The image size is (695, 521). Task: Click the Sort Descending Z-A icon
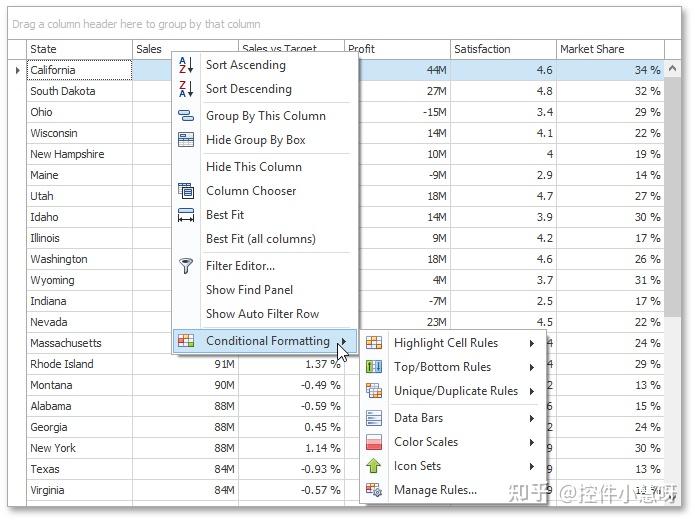click(x=186, y=89)
